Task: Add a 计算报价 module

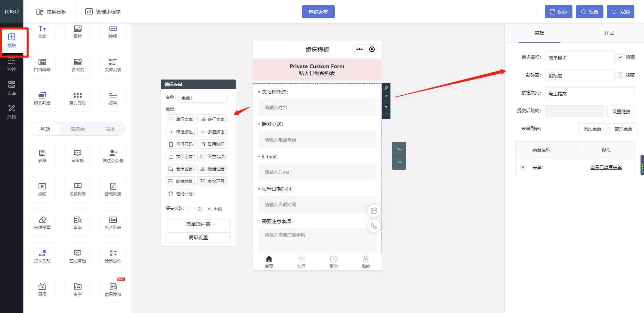Action: click(x=113, y=256)
